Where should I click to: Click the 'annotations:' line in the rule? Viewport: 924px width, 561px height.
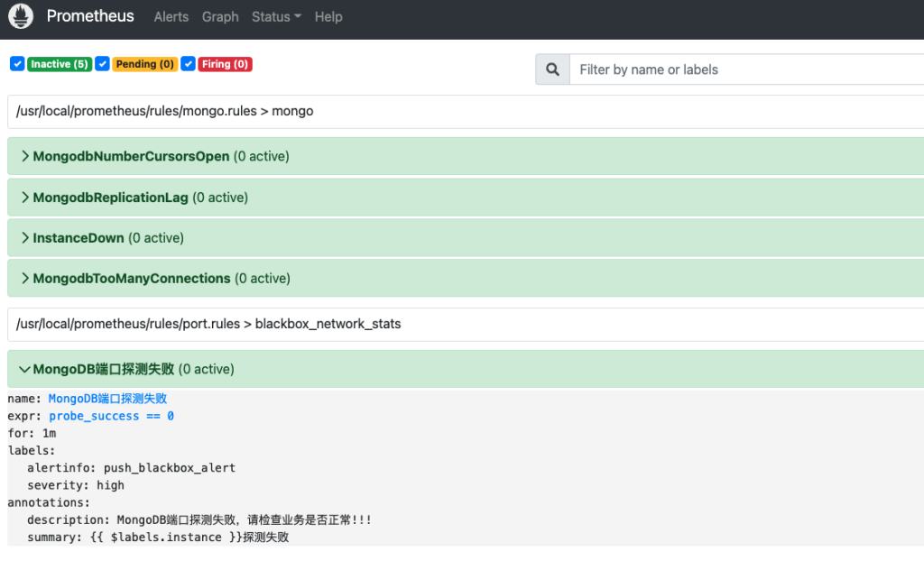point(49,502)
